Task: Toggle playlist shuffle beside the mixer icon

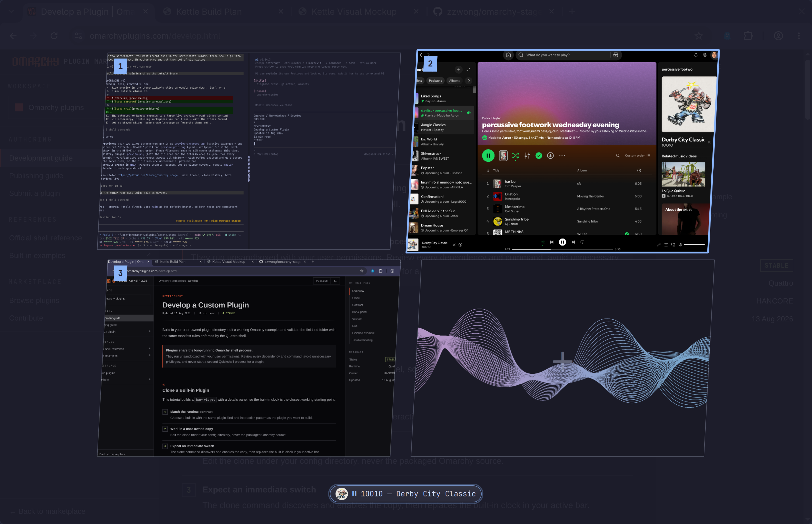Action: [x=515, y=155]
